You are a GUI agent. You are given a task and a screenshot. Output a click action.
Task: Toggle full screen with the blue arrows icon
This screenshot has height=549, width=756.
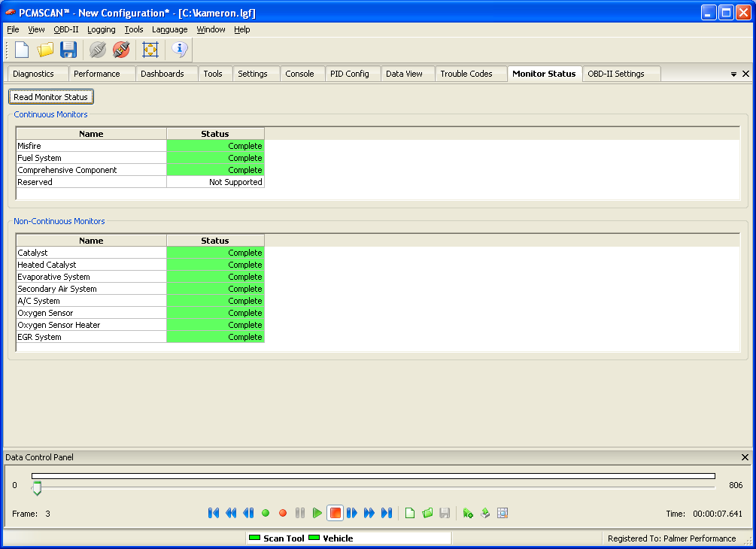coord(150,50)
